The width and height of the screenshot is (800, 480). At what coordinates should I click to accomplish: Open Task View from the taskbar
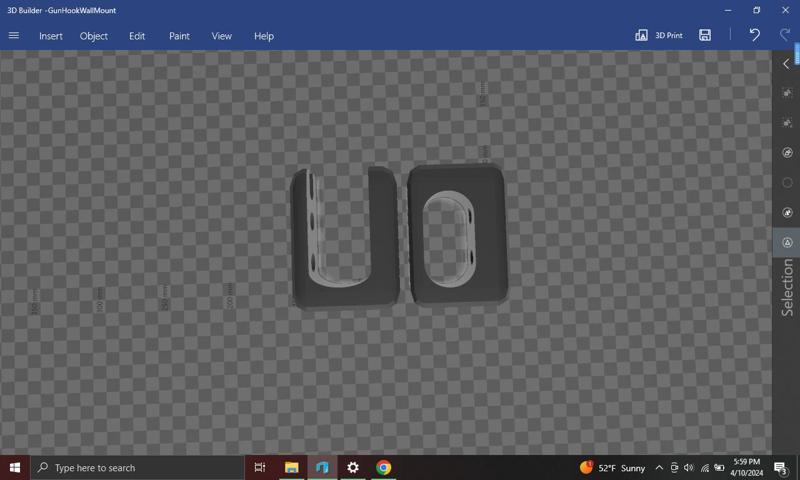(260, 468)
